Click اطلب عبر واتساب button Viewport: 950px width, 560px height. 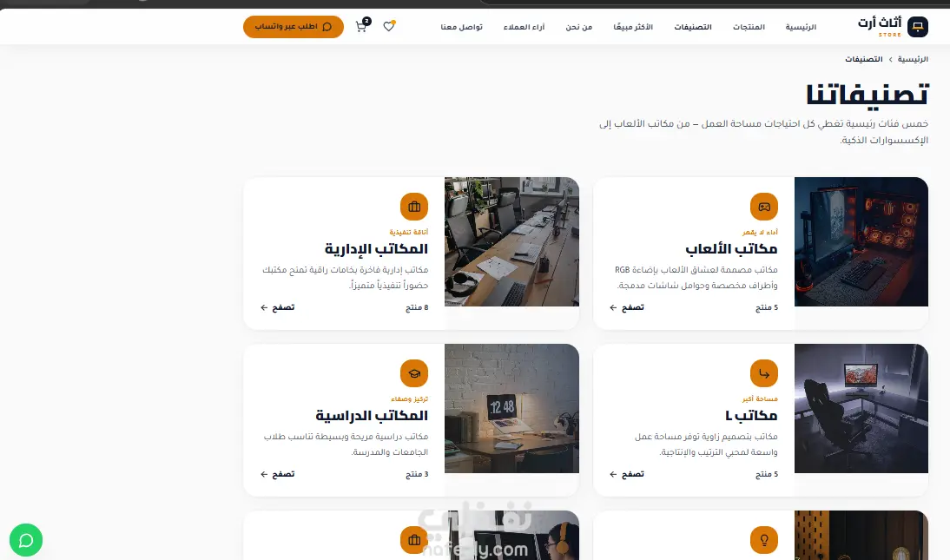pyautogui.click(x=294, y=27)
